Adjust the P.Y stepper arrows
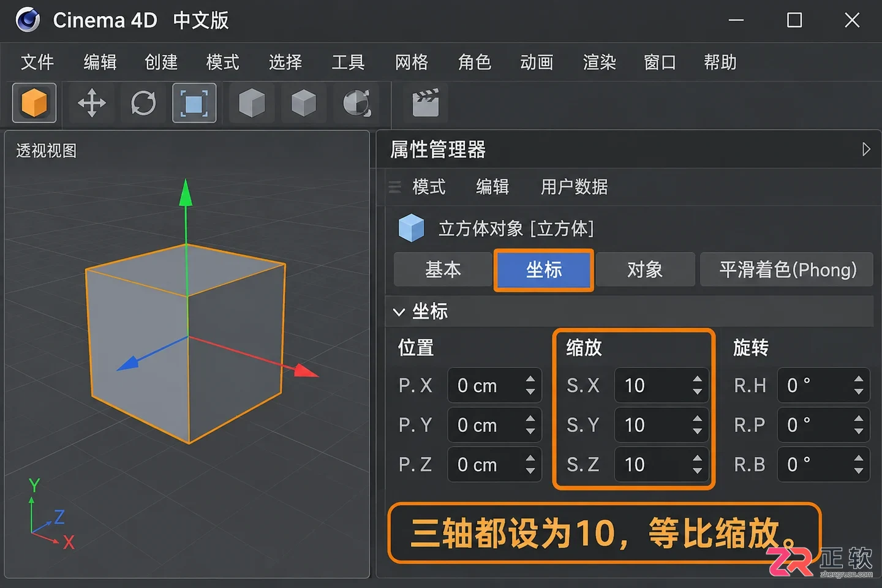This screenshot has width=882, height=588. 530,424
